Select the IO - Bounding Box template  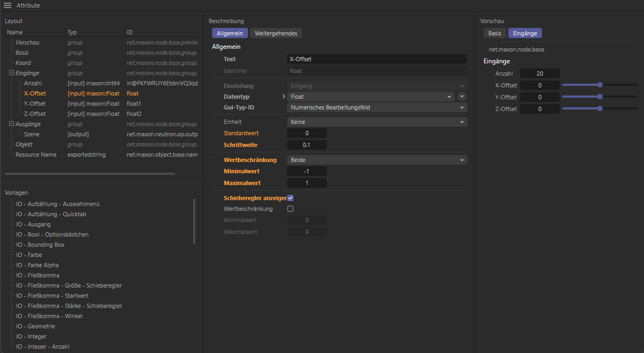(40, 245)
